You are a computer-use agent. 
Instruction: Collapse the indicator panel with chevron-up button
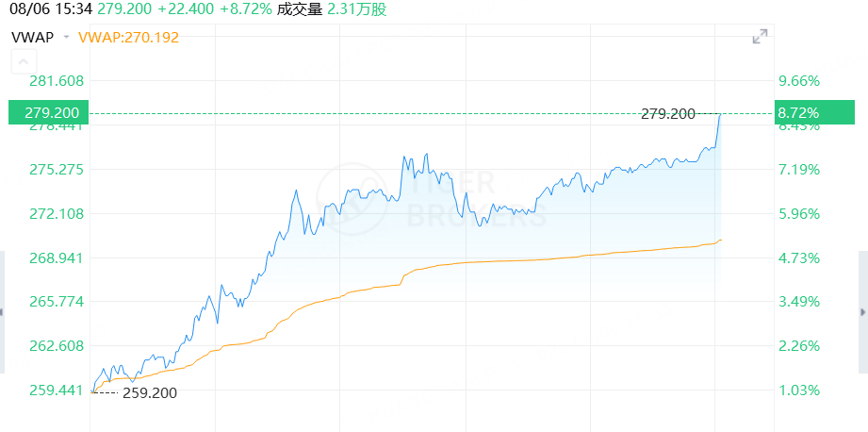[x=24, y=61]
